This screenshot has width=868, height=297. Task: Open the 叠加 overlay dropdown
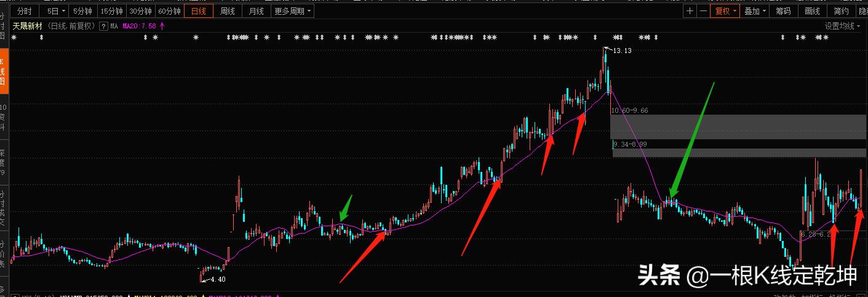point(755,11)
